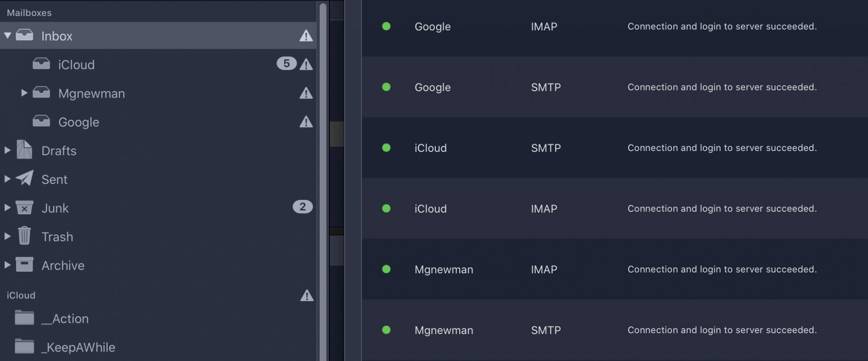Screen dimensions: 868x361
Task: Open the _KeepAWhile folder
Action: [x=78, y=348]
